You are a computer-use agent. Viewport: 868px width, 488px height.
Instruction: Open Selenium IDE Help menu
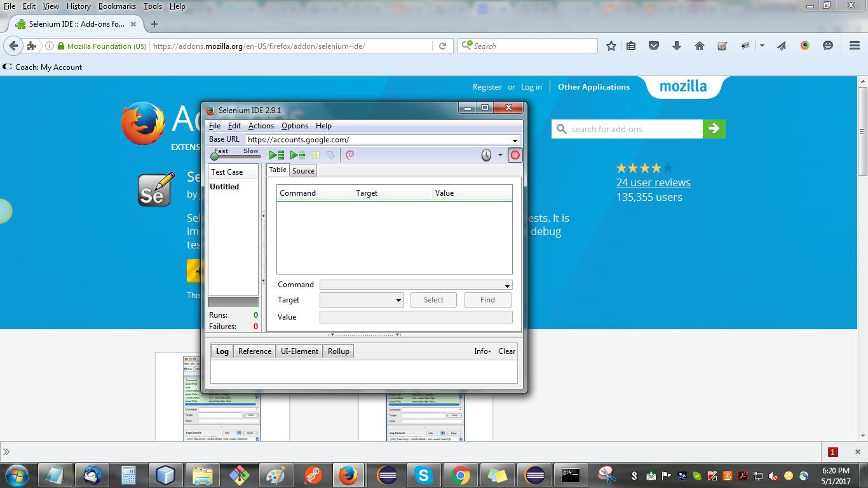point(323,126)
